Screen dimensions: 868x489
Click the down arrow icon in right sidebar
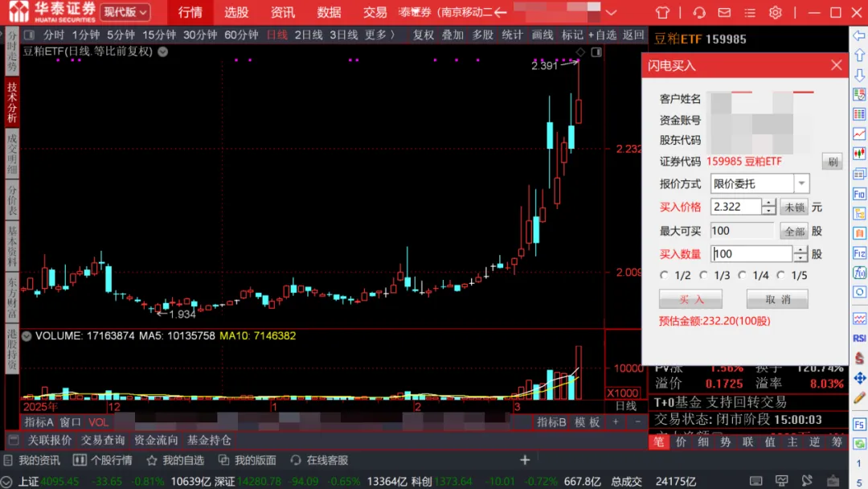click(859, 75)
